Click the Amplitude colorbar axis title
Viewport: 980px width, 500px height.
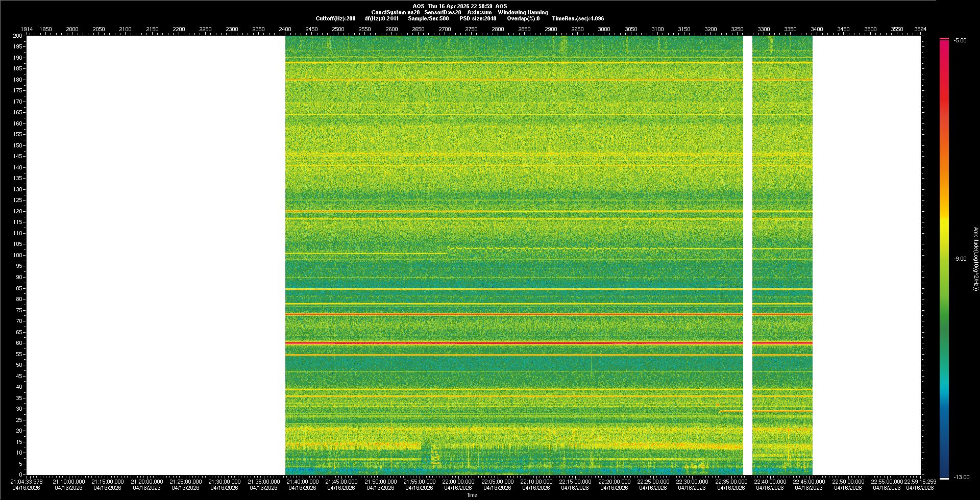[x=975, y=259]
